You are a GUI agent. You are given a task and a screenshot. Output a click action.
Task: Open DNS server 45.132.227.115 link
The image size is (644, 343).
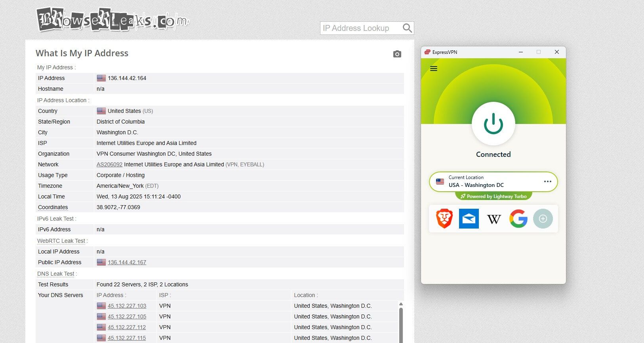pos(127,338)
